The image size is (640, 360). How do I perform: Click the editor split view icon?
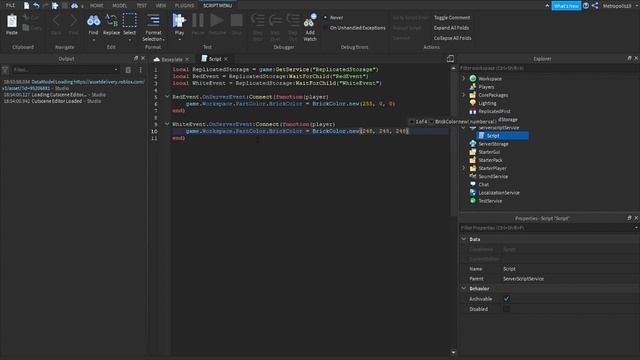450,59
